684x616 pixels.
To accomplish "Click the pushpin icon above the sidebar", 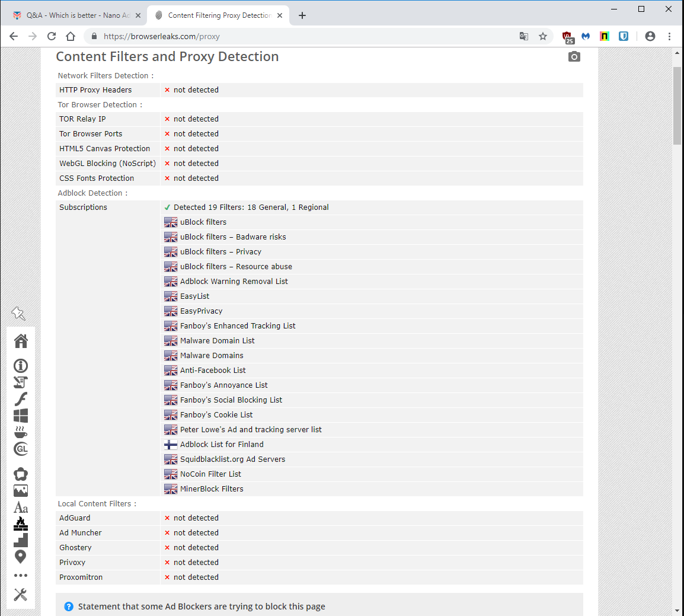I will point(18,313).
